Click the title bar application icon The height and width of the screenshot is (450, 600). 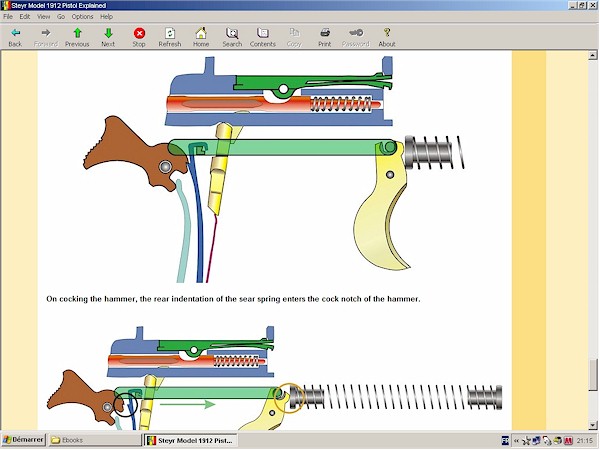coord(6,5)
